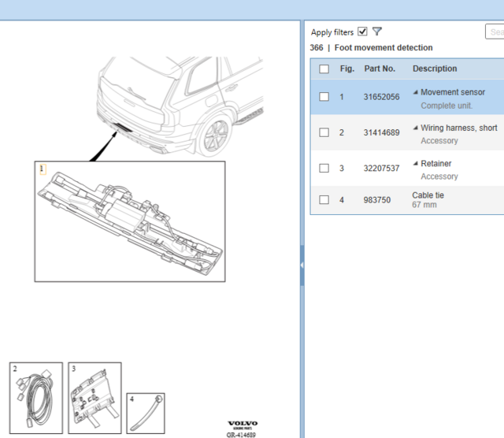Viewport: 504px width, 438px height.
Task: Sort by the Description column header
Action: click(x=435, y=69)
